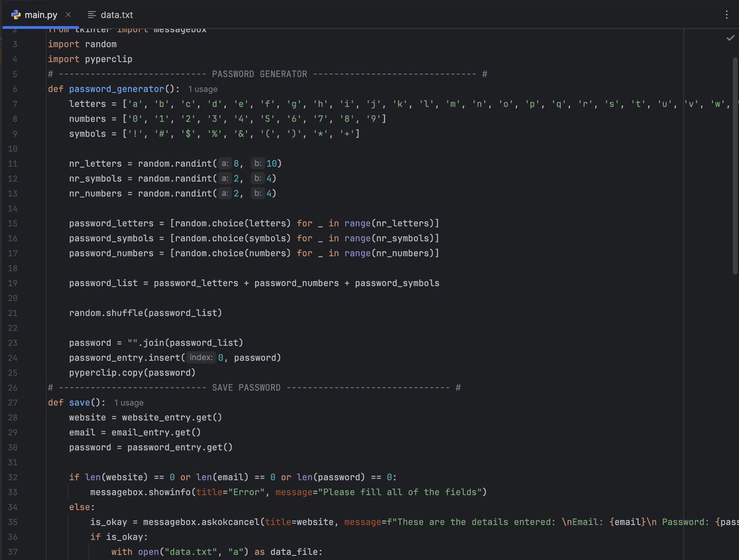Click website_entry.get() on line 28
The image size is (739, 560).
tap(172, 418)
